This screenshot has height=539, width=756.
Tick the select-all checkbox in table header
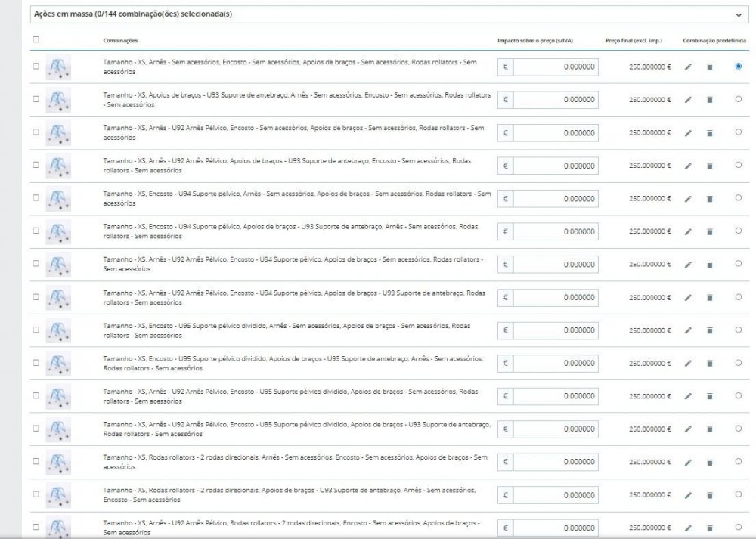36,39
